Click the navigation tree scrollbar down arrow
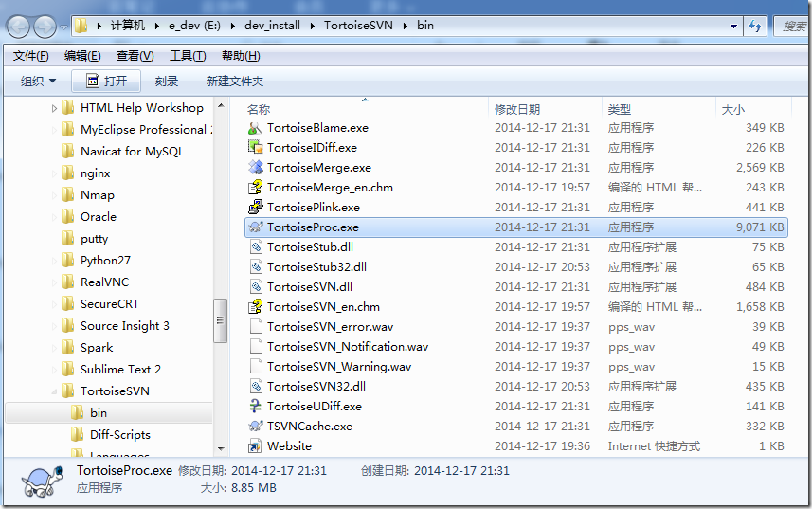This screenshot has height=509, width=812. 221,449
